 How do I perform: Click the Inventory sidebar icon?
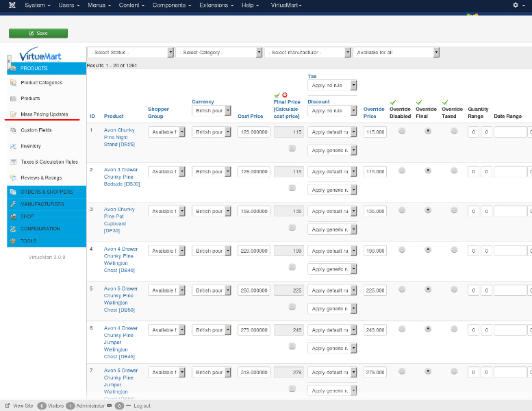(x=13, y=146)
